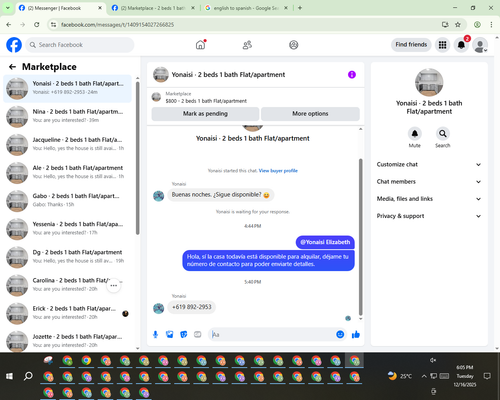This screenshot has width=500, height=400.
Task: Expand Privacy & support section
Action: (429, 216)
